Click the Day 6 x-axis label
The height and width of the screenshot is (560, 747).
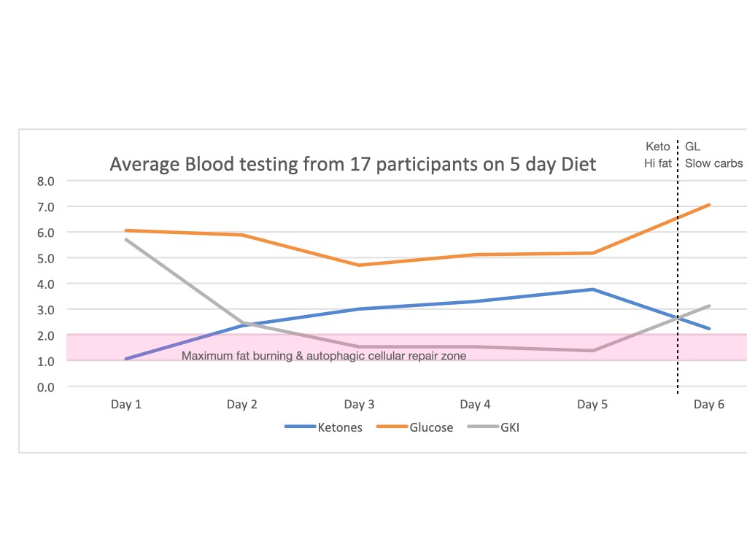[708, 405]
